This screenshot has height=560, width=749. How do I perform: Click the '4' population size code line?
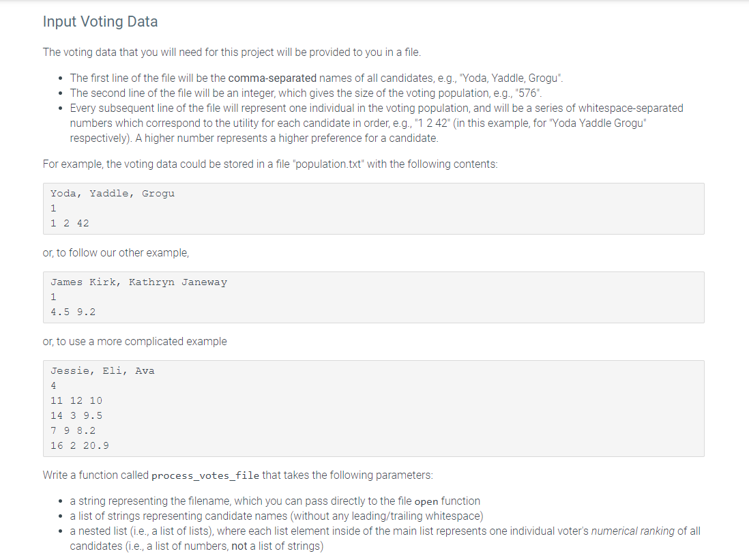(x=53, y=386)
